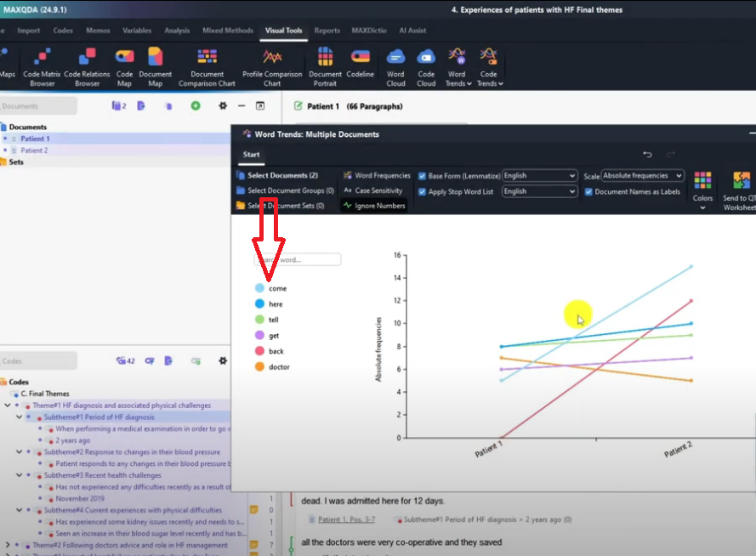Open the Stop Word List English dropdown
The height and width of the screenshot is (556, 756).
539,191
